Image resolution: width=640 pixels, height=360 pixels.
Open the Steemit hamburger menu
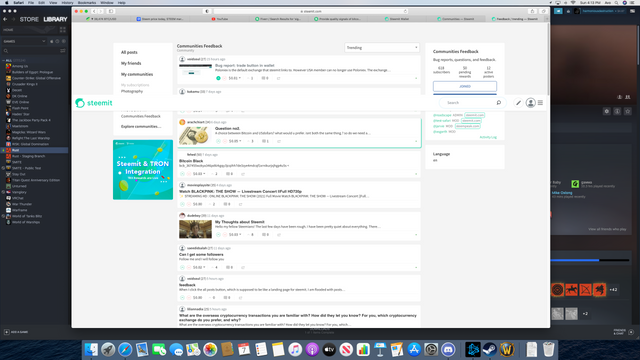tap(540, 103)
